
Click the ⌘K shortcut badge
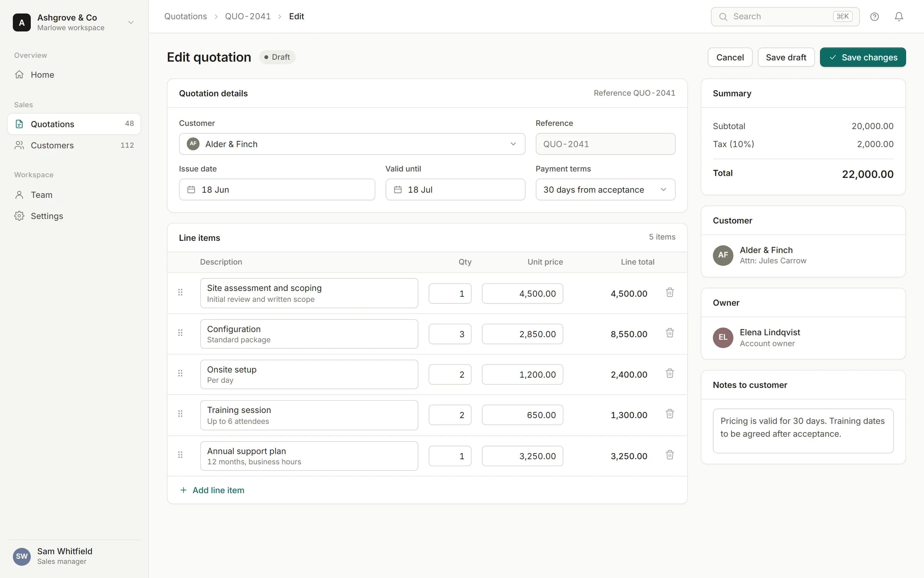click(x=842, y=17)
